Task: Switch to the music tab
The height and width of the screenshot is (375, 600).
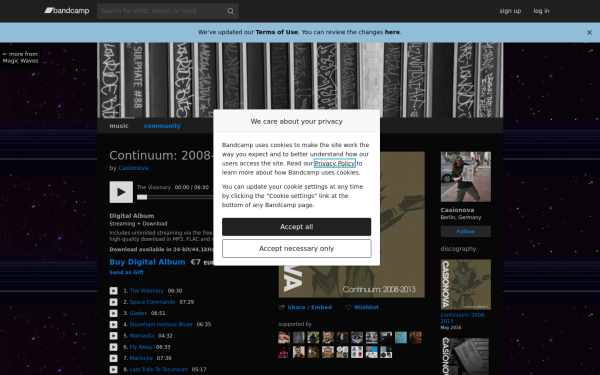Action: click(x=119, y=126)
